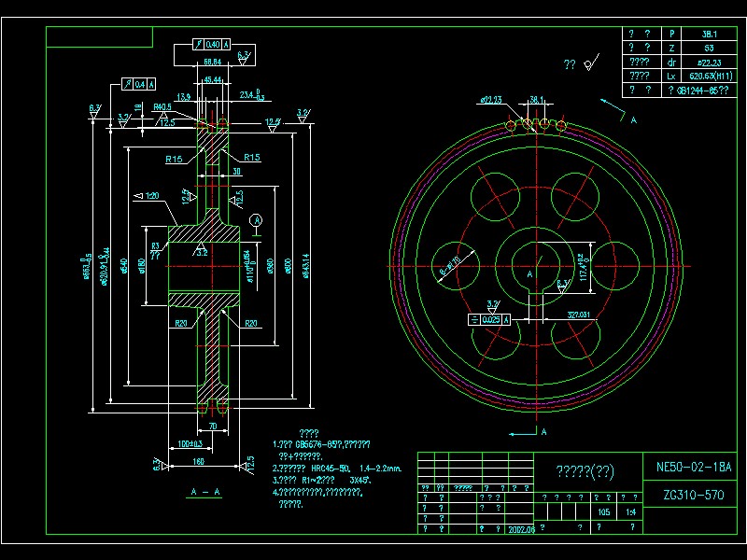Click the 1:4 scale in title block
747x560 pixels.
coord(630,511)
